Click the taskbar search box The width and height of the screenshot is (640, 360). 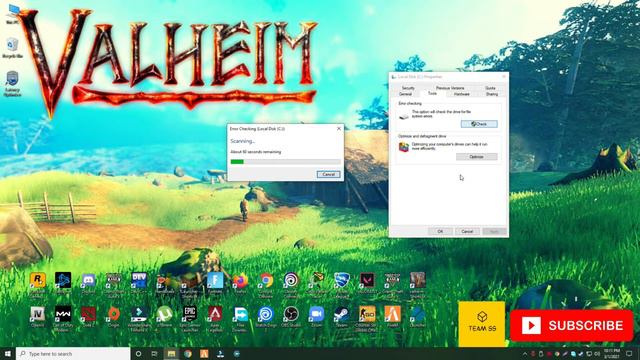(73, 353)
